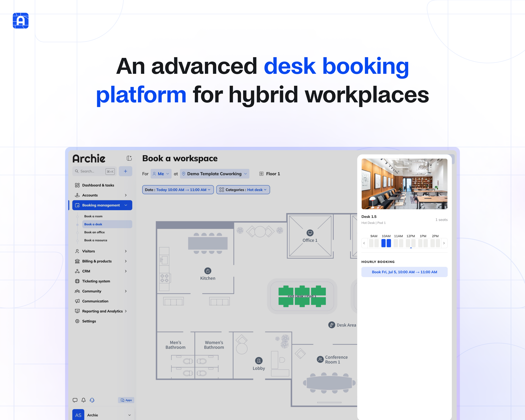Select a green desk in Hot Desk Pod 1
Viewport: 525px width, 420px height.
pyautogui.click(x=286, y=291)
